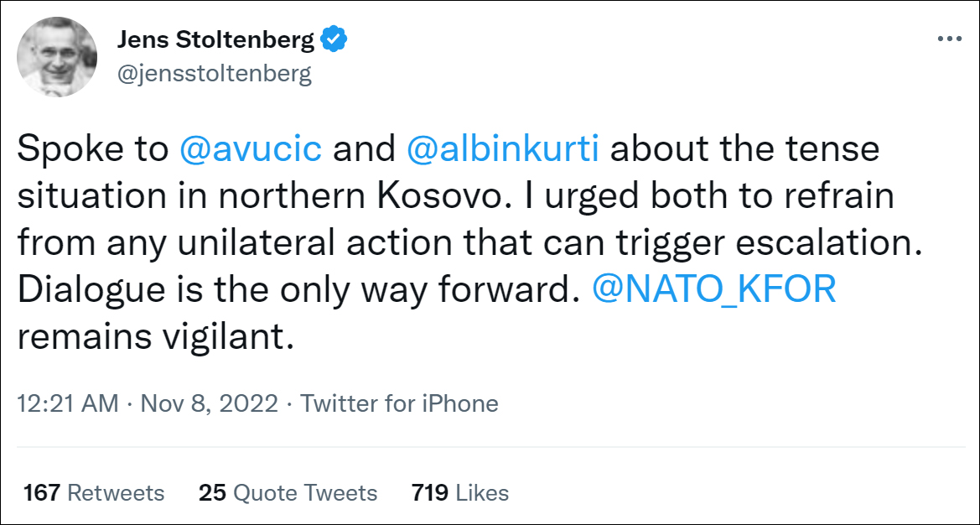
Task: View the Retweets list
Action: click(x=116, y=492)
